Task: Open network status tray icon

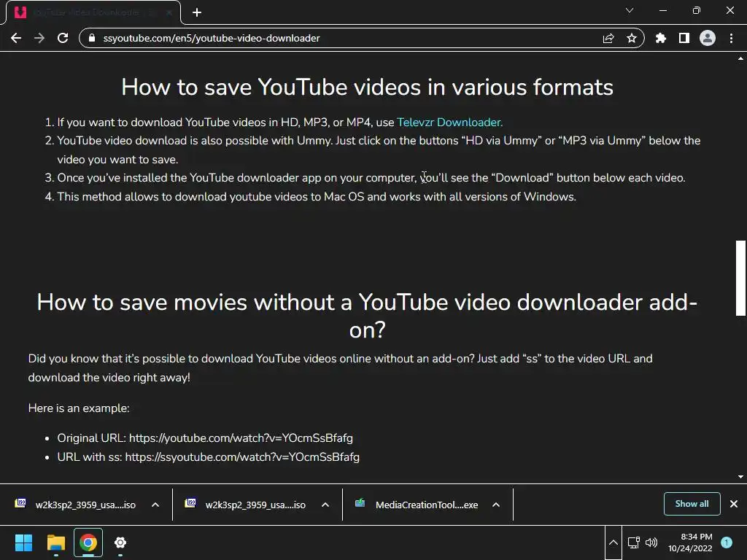Action: point(634,542)
